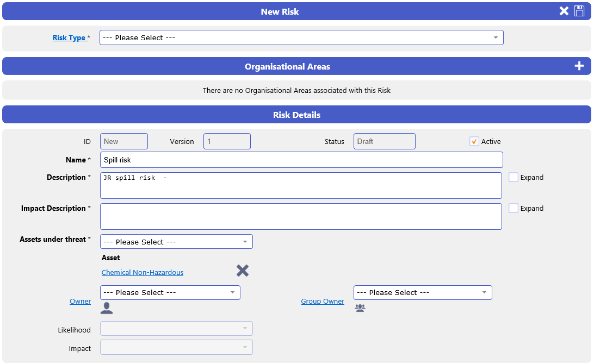This screenshot has width=594, height=364.
Task: Toggle the Active checkbox
Action: [474, 141]
